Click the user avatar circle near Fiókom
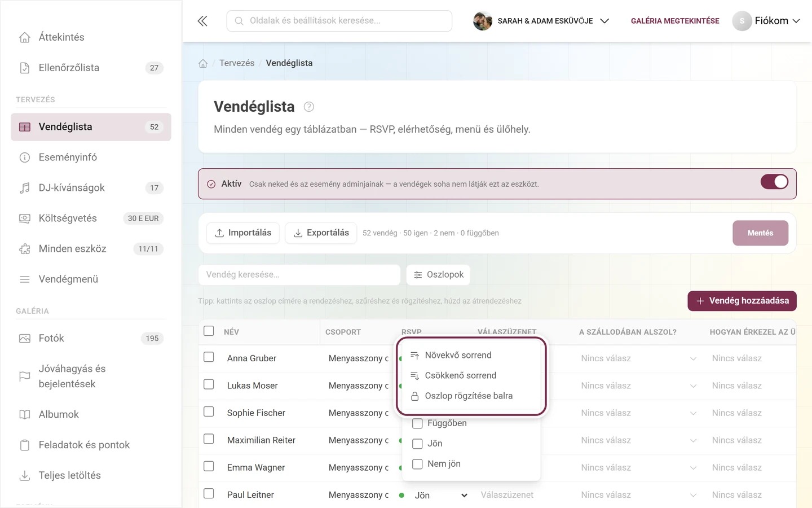The width and height of the screenshot is (812, 508). click(742, 21)
